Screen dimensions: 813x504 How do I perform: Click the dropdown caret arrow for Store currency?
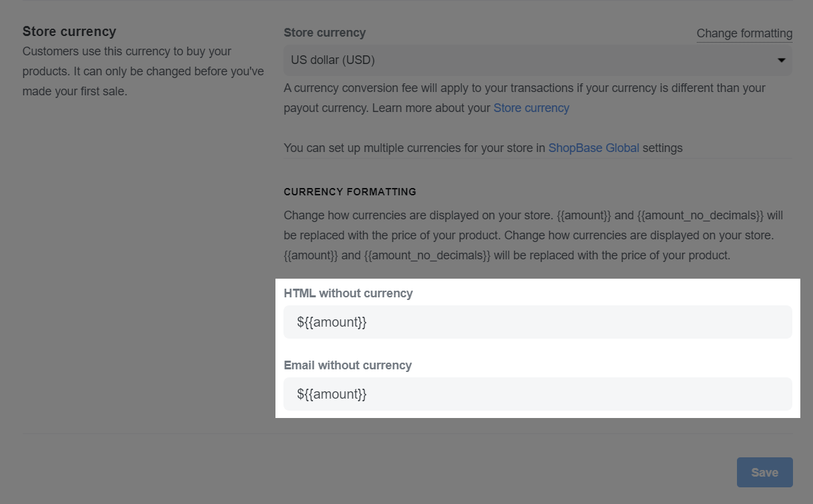tap(781, 61)
